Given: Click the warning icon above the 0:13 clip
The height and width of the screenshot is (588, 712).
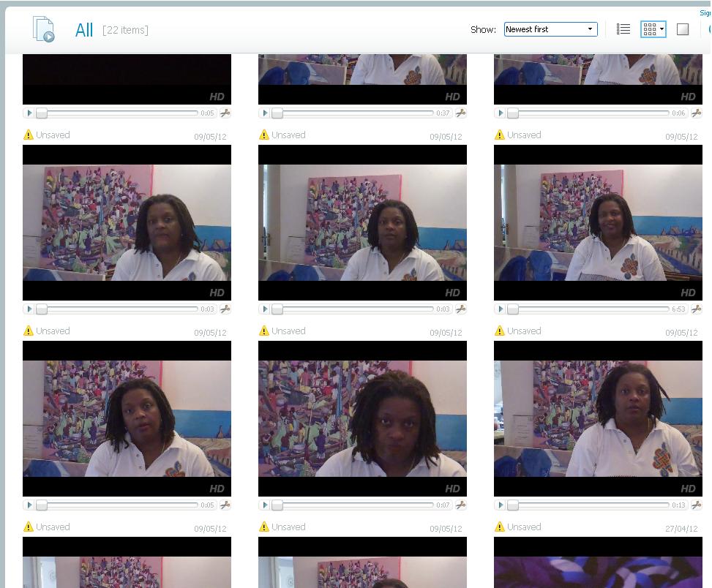Looking at the screenshot, I should tap(500, 331).
